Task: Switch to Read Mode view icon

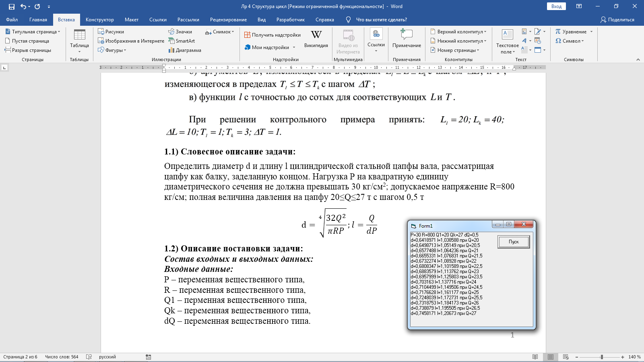Action: [x=535, y=357]
